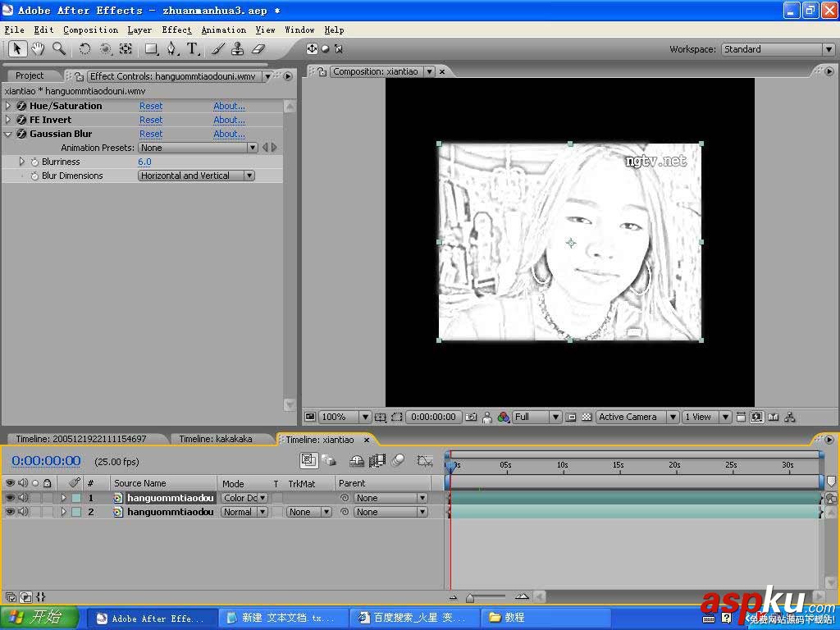This screenshot has width=840, height=630.
Task: Click the Windows start button
Action: click(39, 618)
